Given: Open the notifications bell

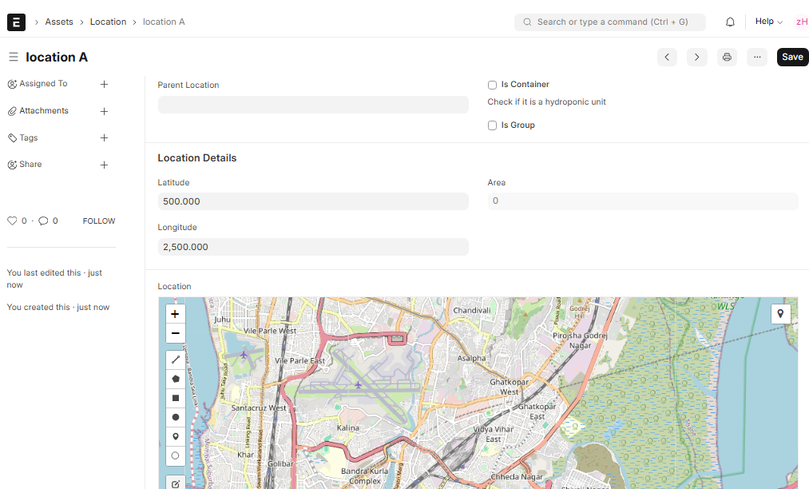Looking at the screenshot, I should pyautogui.click(x=730, y=22).
